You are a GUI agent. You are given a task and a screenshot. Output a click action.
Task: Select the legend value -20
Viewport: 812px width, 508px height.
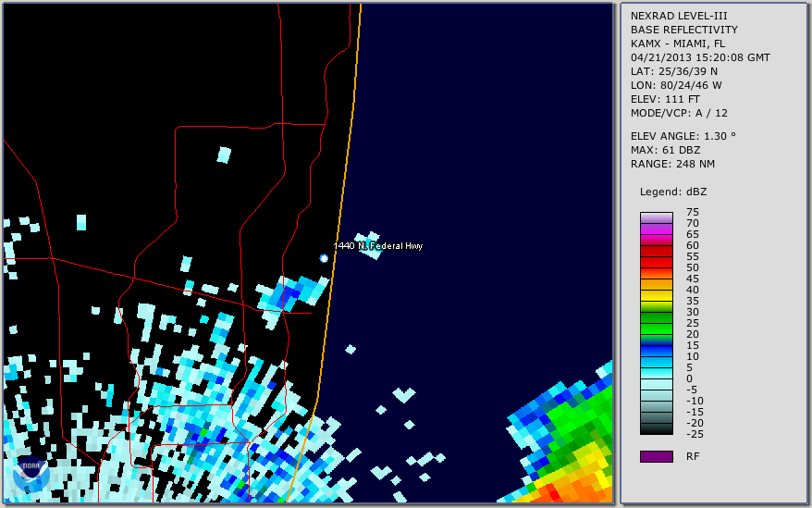(695, 423)
